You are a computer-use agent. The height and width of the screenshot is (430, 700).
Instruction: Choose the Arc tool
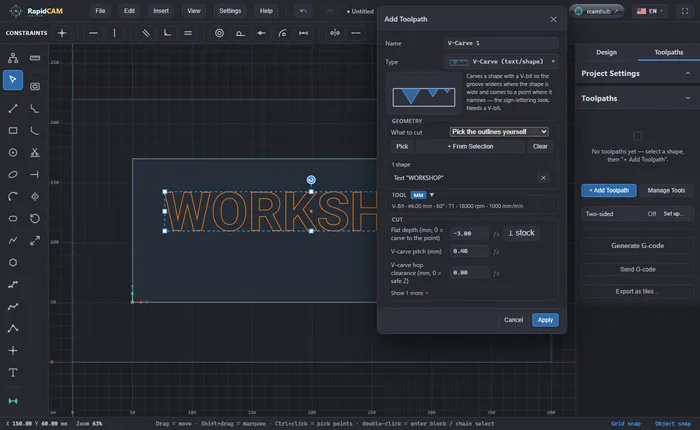12,196
